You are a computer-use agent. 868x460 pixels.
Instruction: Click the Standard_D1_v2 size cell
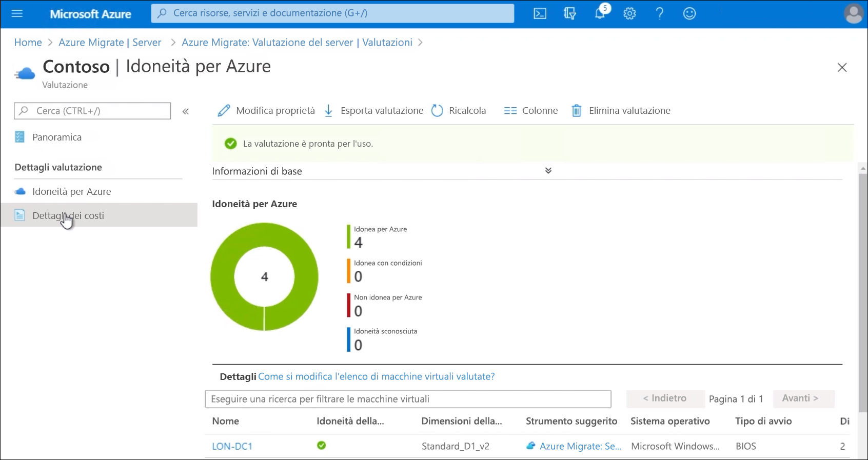click(x=456, y=446)
